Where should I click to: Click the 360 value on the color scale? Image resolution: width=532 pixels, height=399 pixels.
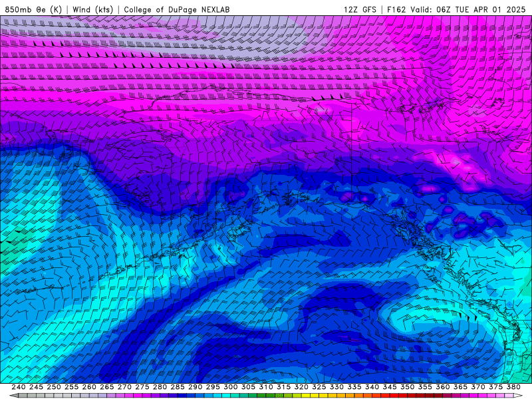click(x=443, y=387)
